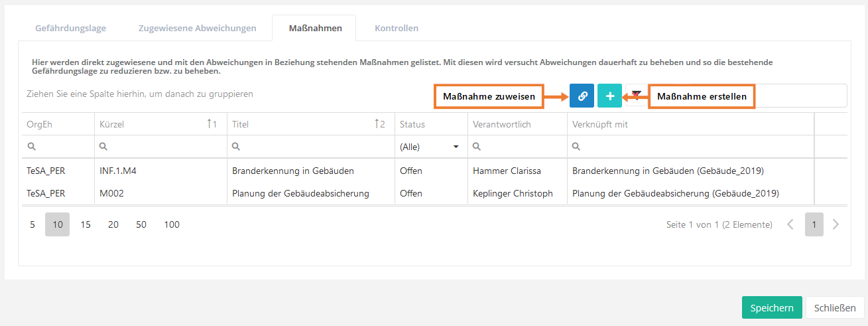Open the Status filter dropdown showing (Alle)
This screenshot has height=326, width=868.
click(429, 147)
